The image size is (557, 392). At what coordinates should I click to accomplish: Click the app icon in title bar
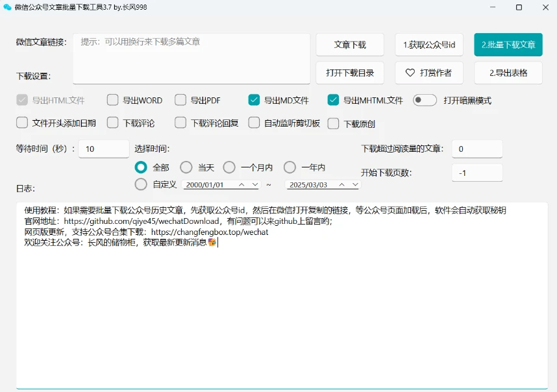pyautogui.click(x=7, y=8)
